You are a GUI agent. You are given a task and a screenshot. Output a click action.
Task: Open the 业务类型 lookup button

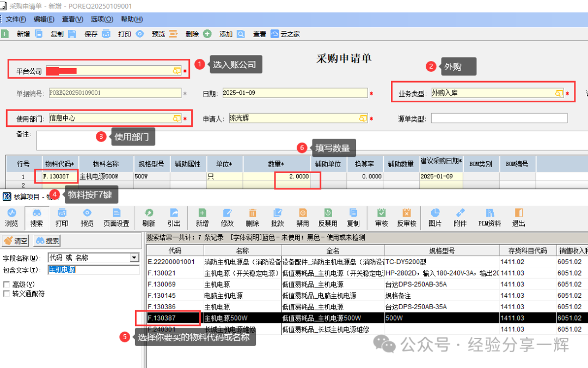(559, 93)
